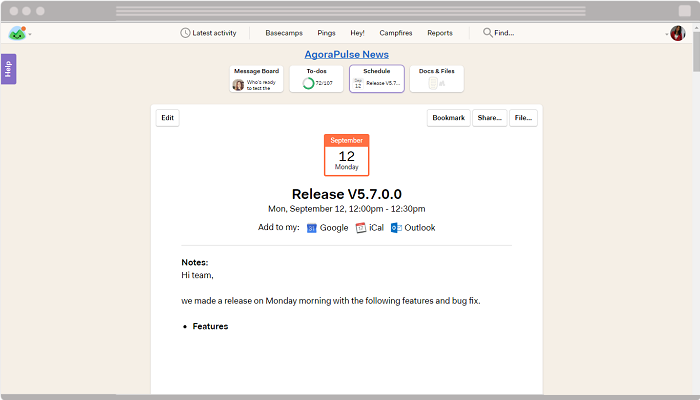Click the iCal calendar icon
This screenshot has height=400, width=700.
tap(360, 228)
